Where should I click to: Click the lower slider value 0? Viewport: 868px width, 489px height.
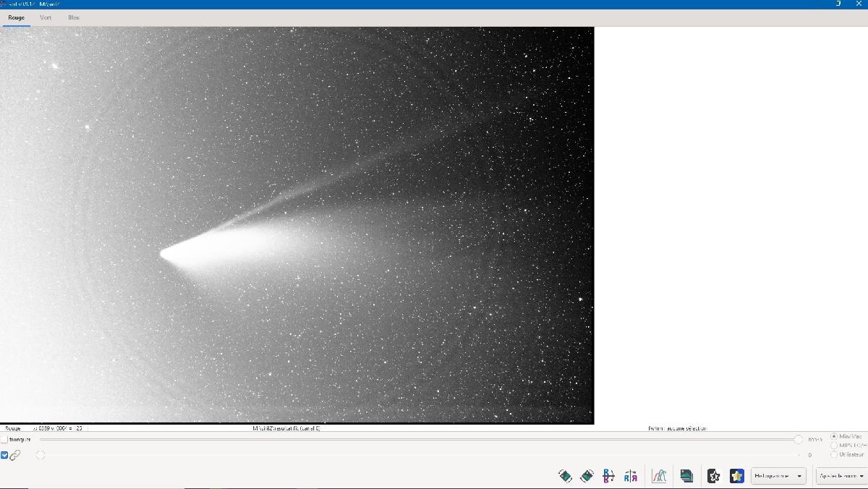(x=809, y=455)
